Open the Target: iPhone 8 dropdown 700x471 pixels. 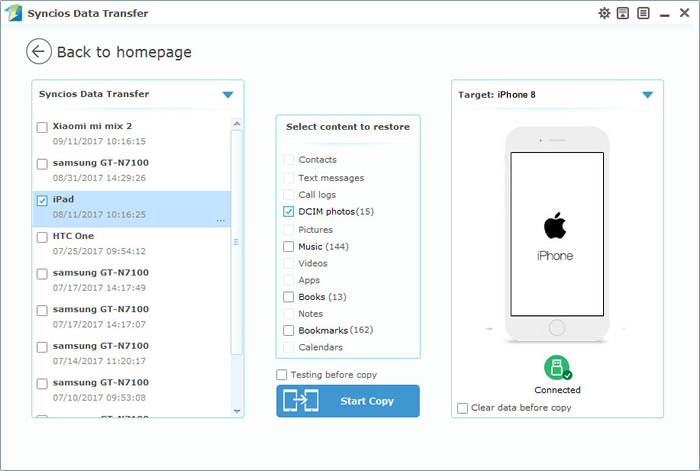(647, 95)
